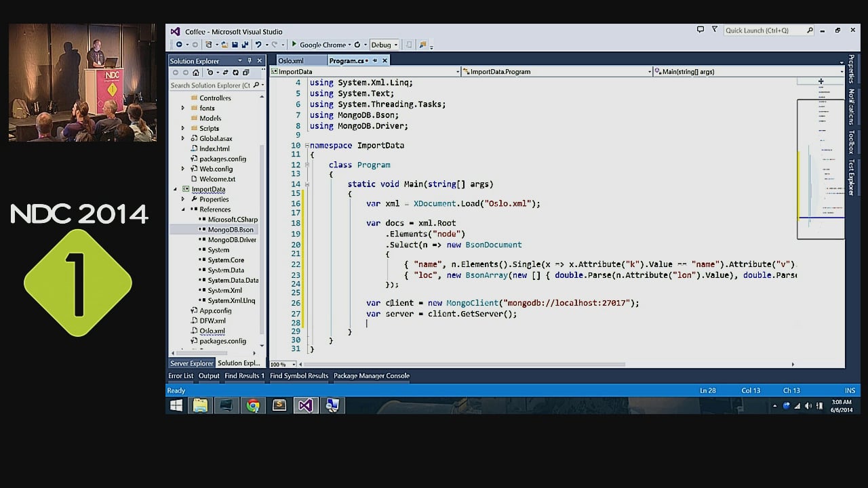Image resolution: width=868 pixels, height=488 pixels.
Task: Click the Redo toolbar icon
Action: pos(275,45)
